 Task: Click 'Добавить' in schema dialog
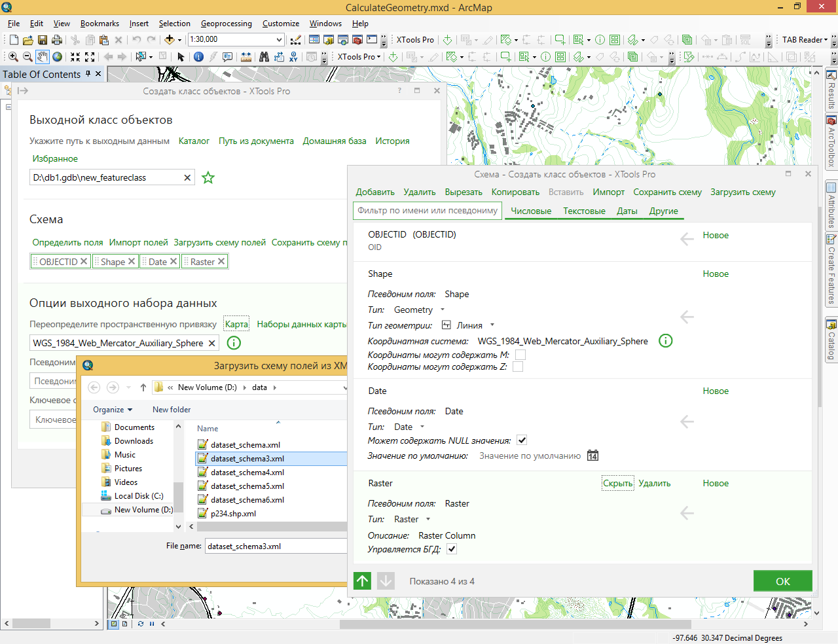[x=375, y=192]
